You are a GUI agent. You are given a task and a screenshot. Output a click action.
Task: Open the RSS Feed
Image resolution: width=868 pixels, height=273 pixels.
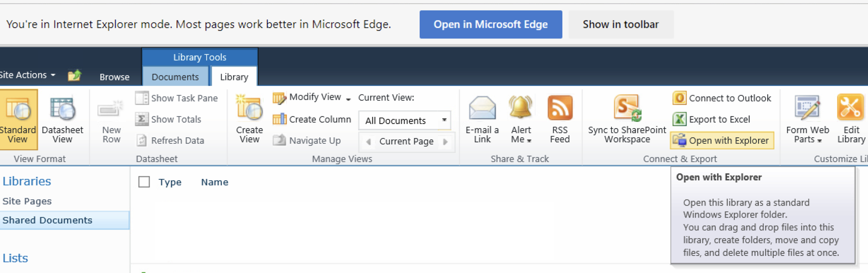click(x=560, y=120)
